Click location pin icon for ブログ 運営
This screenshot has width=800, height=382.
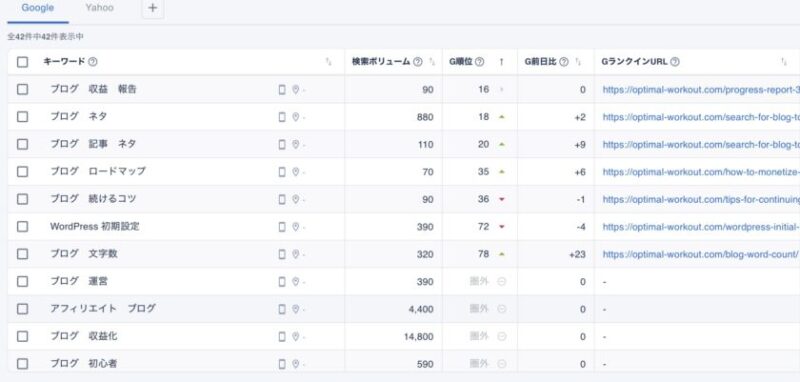coord(295,282)
